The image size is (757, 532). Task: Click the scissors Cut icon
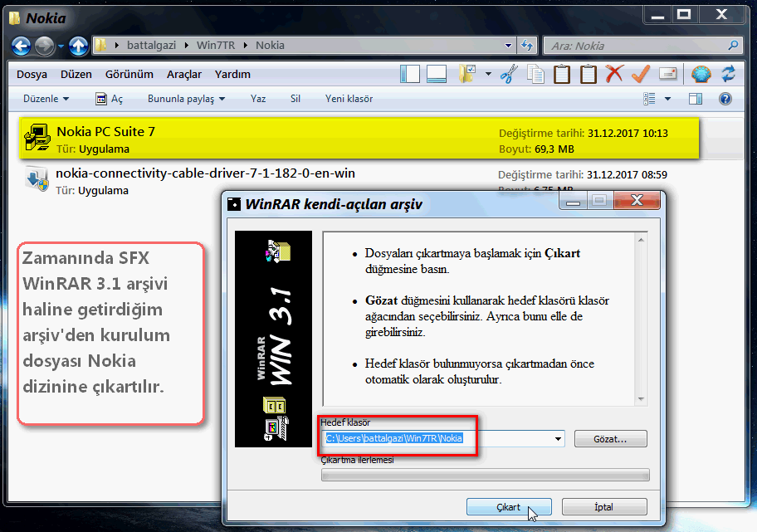click(x=509, y=75)
